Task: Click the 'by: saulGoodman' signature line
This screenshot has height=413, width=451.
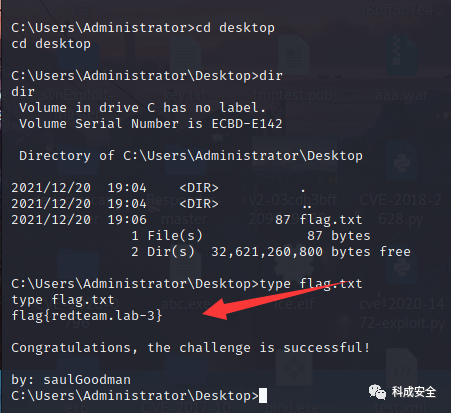Action: tap(71, 380)
